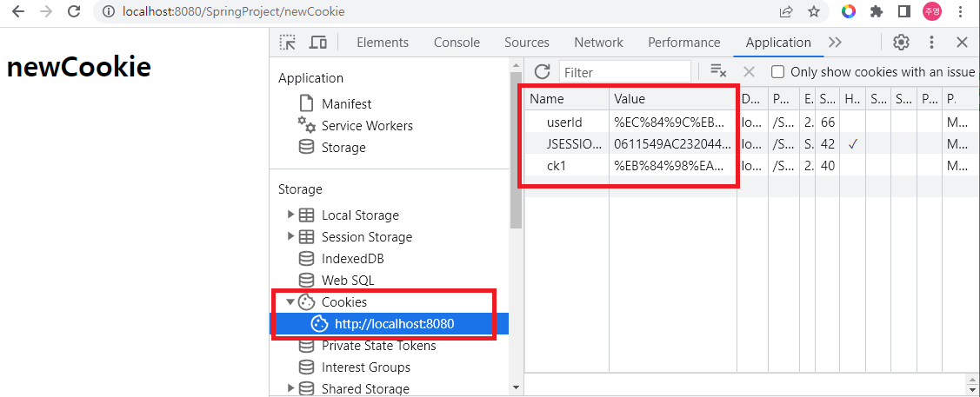Open the Extensions puzzle menu
Image resolution: width=980 pixels, height=397 pixels.
click(x=877, y=11)
